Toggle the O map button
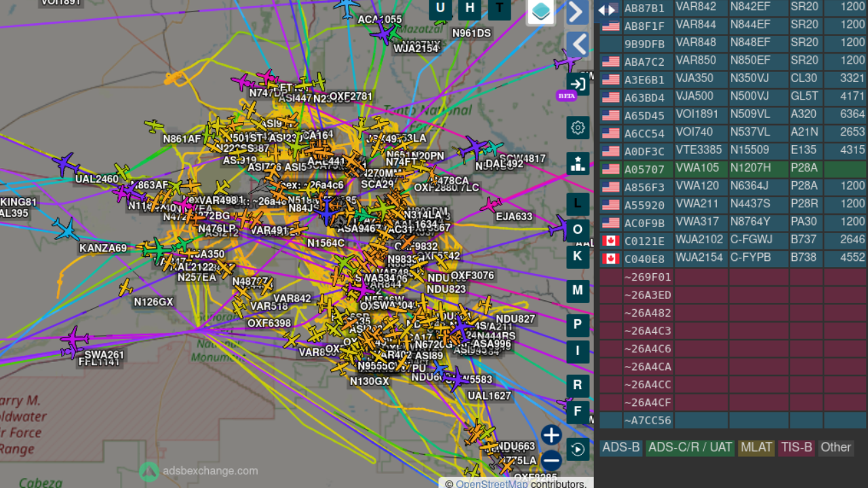Viewport: 868px width, 488px height. pos(578,230)
